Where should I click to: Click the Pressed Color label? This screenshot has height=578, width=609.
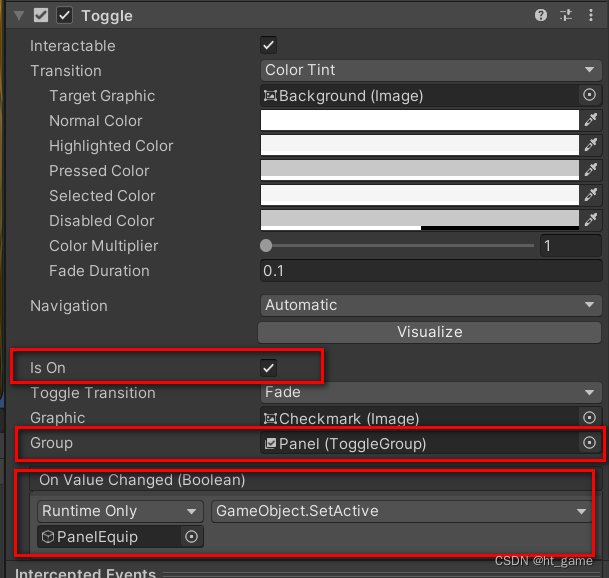99,171
